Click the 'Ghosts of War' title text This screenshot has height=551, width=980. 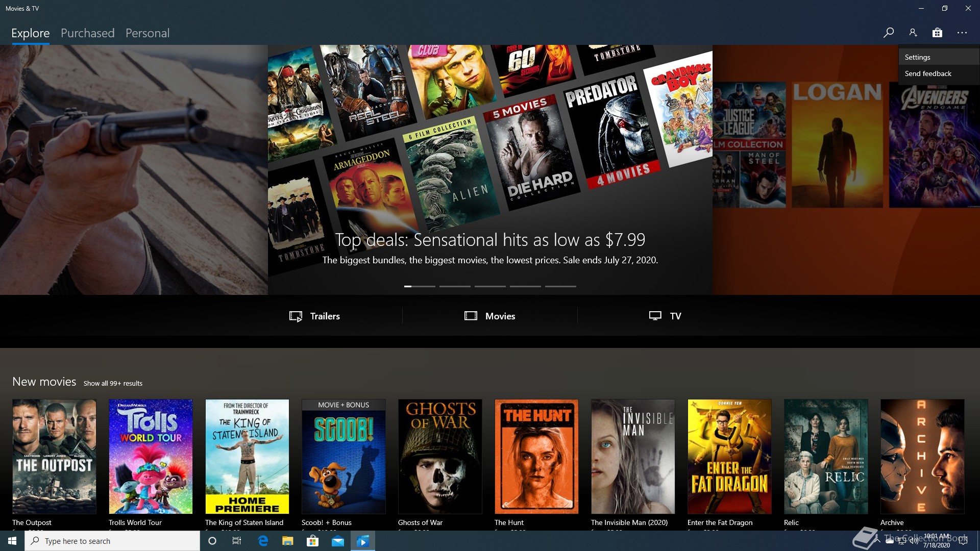pyautogui.click(x=420, y=522)
